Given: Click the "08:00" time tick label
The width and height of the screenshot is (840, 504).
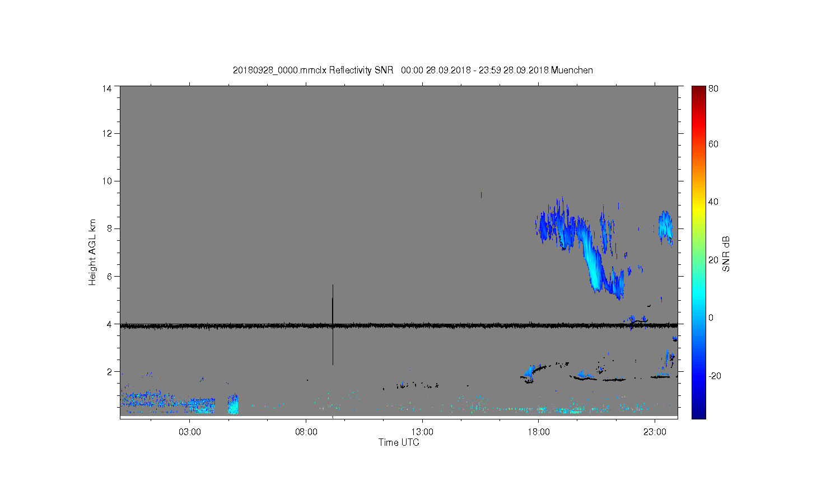Looking at the screenshot, I should (x=306, y=432).
